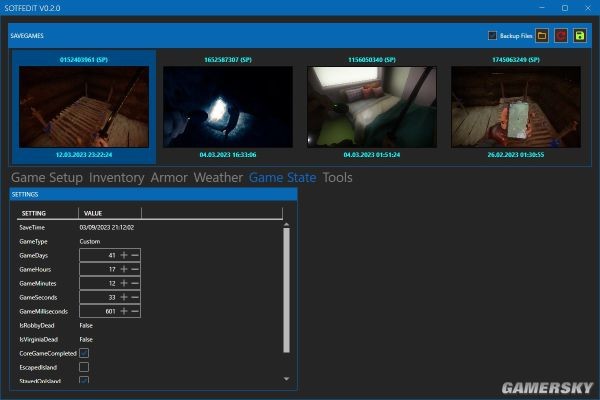Toggle the CoreGameCompleted checkbox

(x=84, y=353)
